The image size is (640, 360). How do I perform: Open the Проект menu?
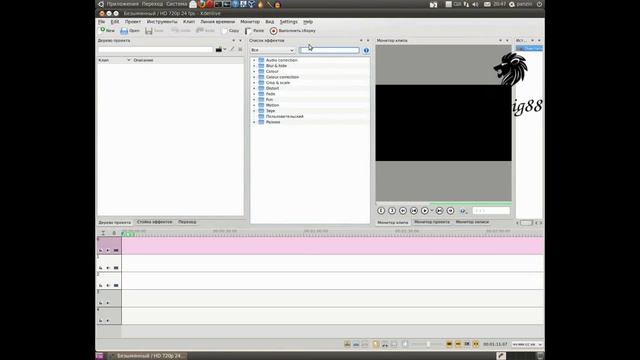[133, 22]
